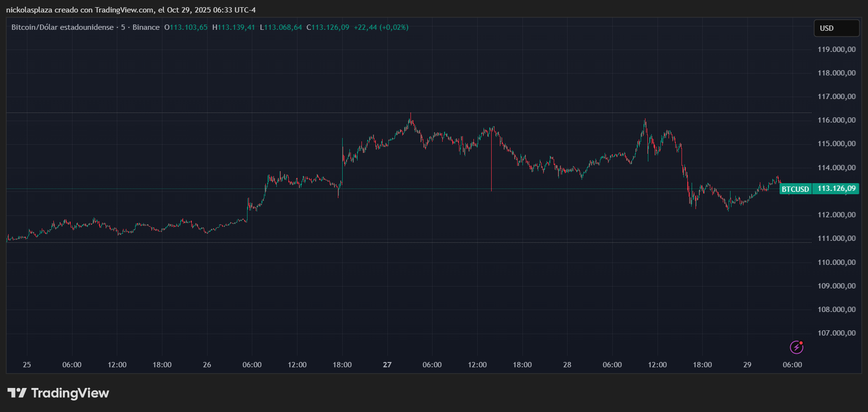Click the open value O113.103,65
Viewport: 868px width, 412px height.
tap(186, 27)
